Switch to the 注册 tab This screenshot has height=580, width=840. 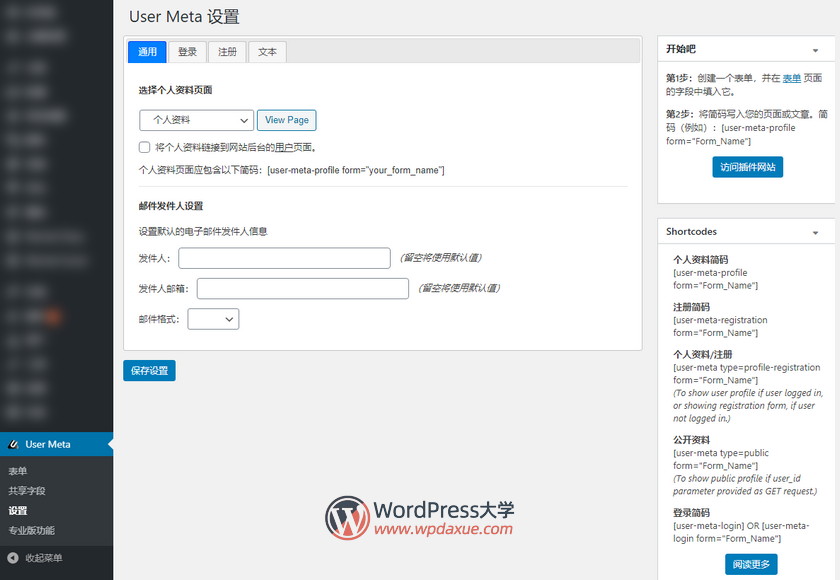pyautogui.click(x=227, y=52)
